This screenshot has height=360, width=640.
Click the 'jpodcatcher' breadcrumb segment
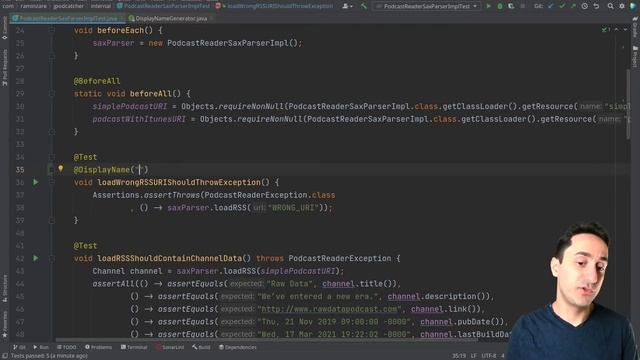(x=69, y=6)
